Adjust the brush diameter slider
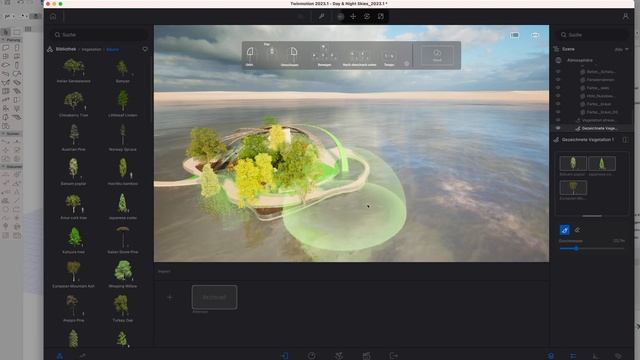The width and height of the screenshot is (640, 360). point(591,248)
